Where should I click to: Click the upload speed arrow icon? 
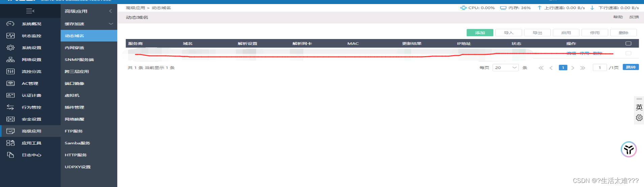pyautogui.click(x=540, y=8)
